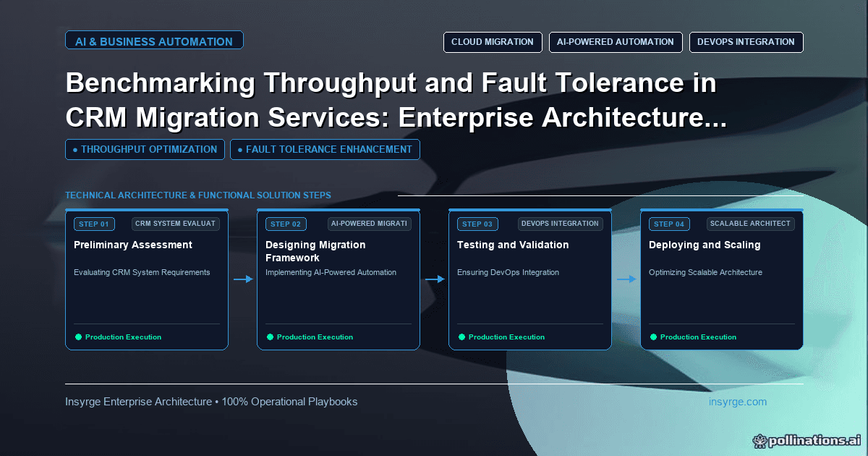Image resolution: width=868 pixels, height=456 pixels.
Task: Open the Designing Migration Framework card title
Action: 315,251
